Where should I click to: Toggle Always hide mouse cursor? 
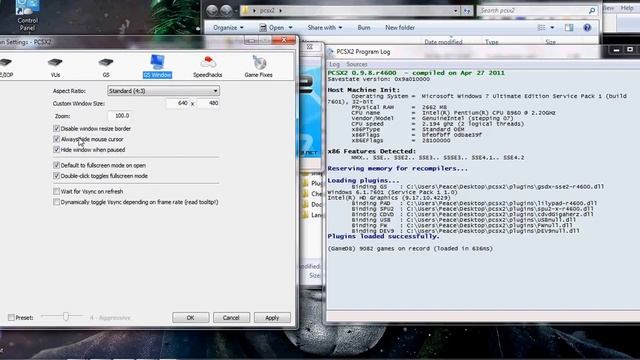coord(56,139)
